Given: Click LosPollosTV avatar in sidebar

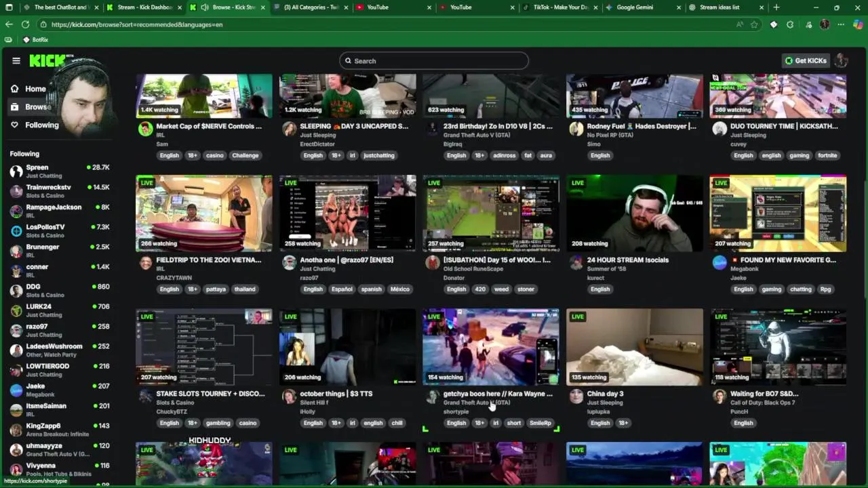Looking at the screenshot, I should [x=16, y=231].
